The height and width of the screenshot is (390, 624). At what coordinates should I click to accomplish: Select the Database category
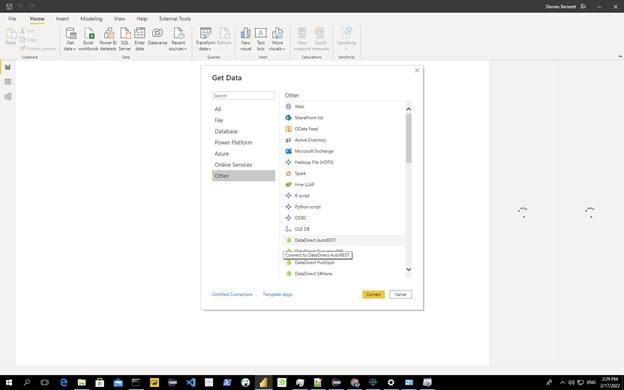[x=243, y=131]
